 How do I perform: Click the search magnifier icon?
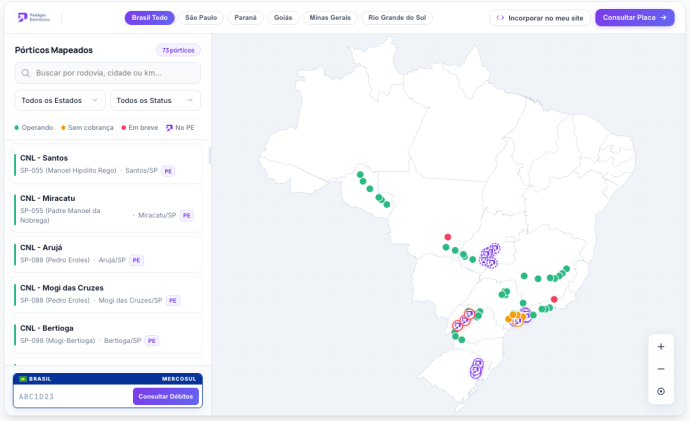(26, 73)
